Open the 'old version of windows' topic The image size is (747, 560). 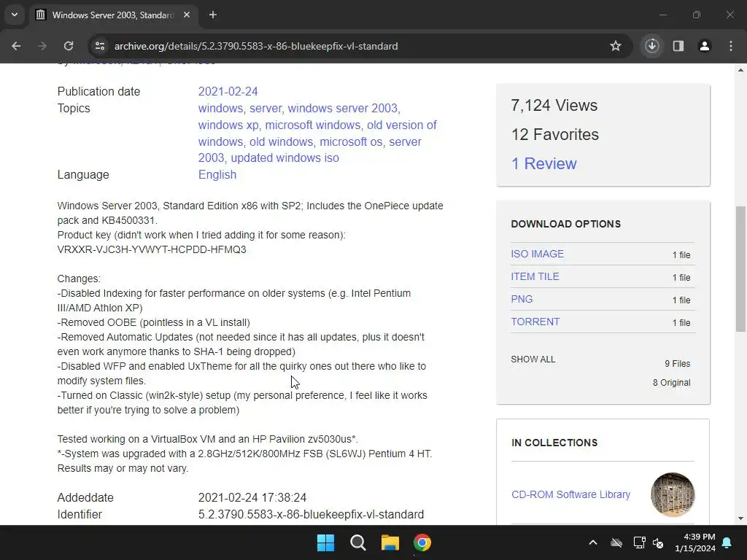[x=317, y=133]
